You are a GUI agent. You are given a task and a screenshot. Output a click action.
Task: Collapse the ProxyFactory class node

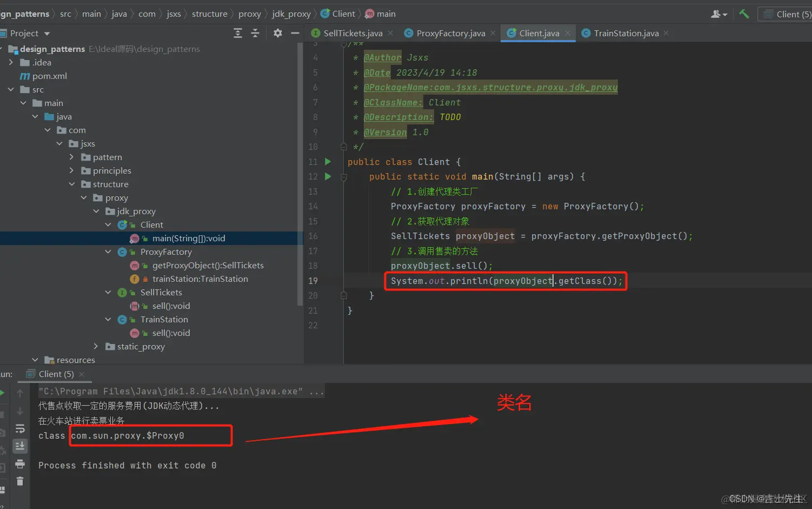[108, 252]
